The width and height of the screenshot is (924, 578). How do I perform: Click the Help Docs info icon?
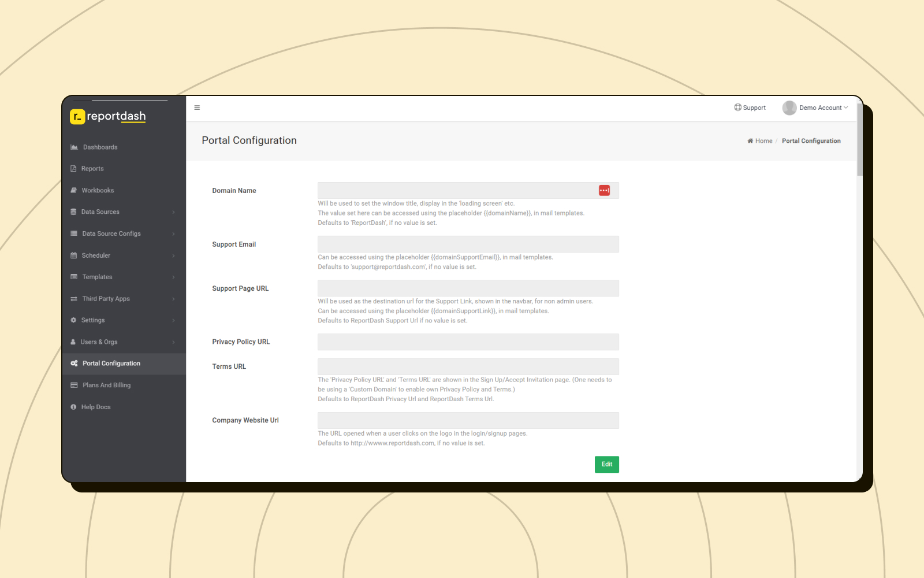73,407
